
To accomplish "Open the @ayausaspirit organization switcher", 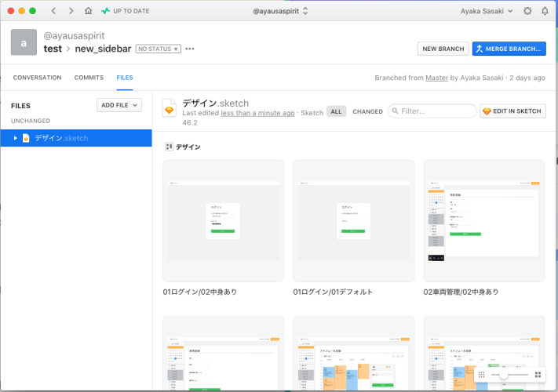I will [x=280, y=11].
